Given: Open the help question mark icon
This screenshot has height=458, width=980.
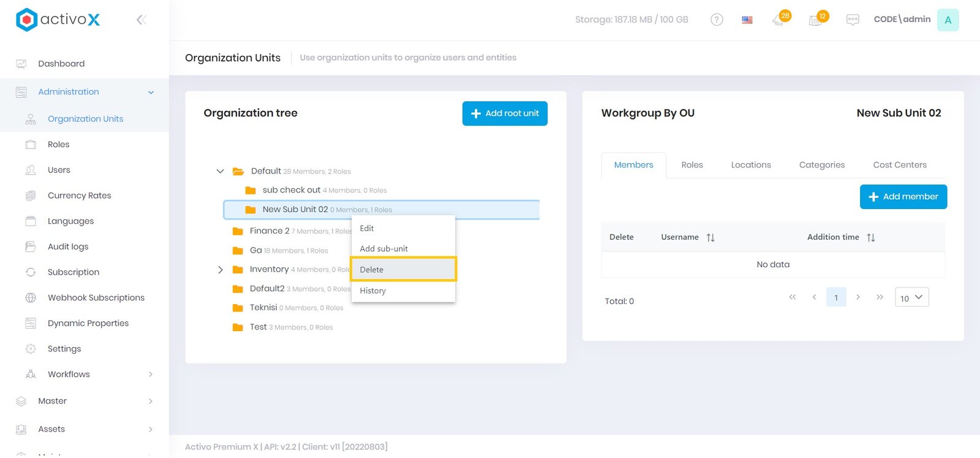Looking at the screenshot, I should pos(717,20).
